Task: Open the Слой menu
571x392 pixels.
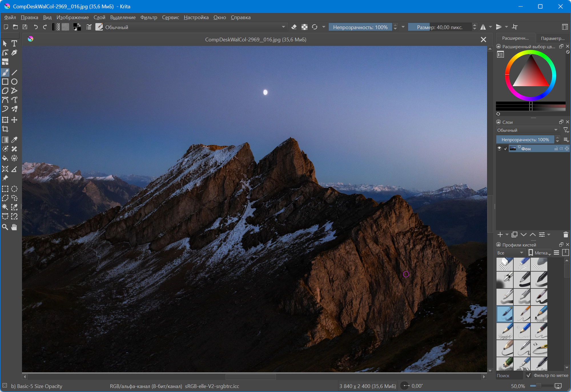Action: tap(99, 17)
